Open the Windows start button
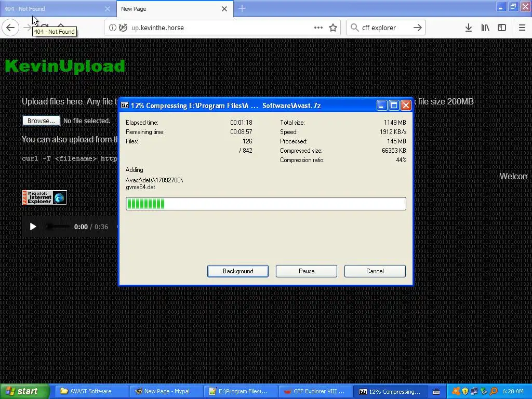532x399 pixels. click(x=24, y=391)
